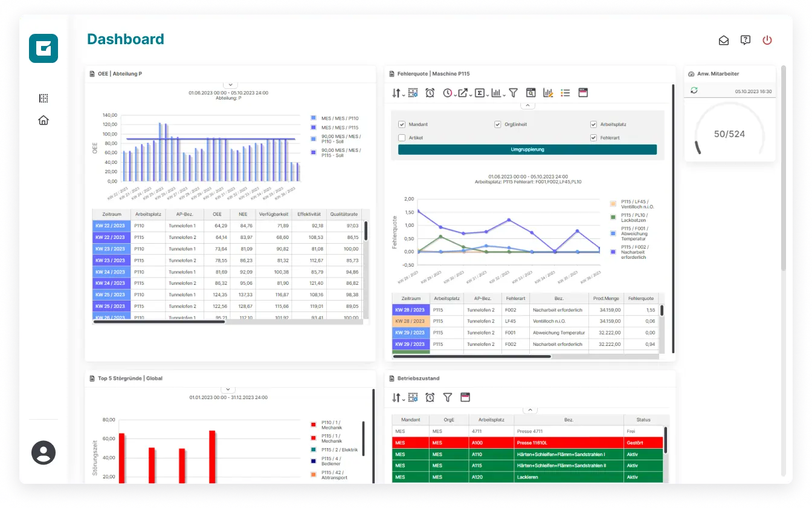
Task: Collapse the OEE Abteilung P panel
Action: [x=230, y=84]
